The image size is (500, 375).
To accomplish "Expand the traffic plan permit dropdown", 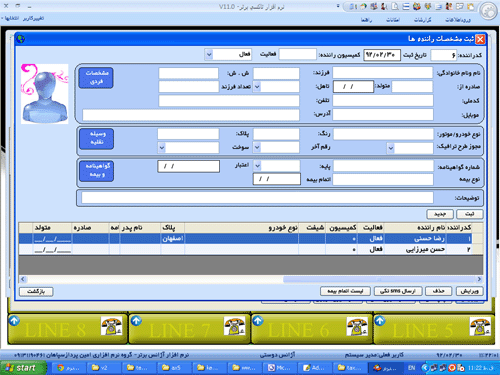I will [x=390, y=148].
